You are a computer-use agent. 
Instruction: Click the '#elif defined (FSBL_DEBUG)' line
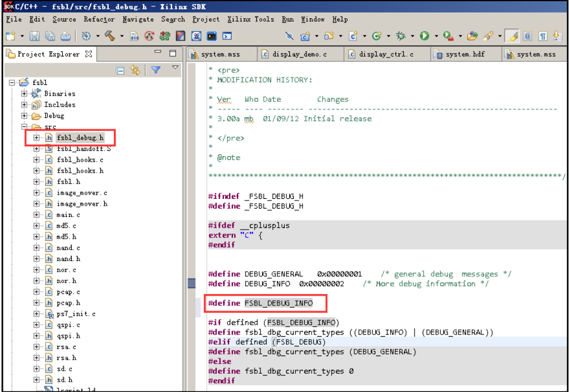(x=267, y=342)
